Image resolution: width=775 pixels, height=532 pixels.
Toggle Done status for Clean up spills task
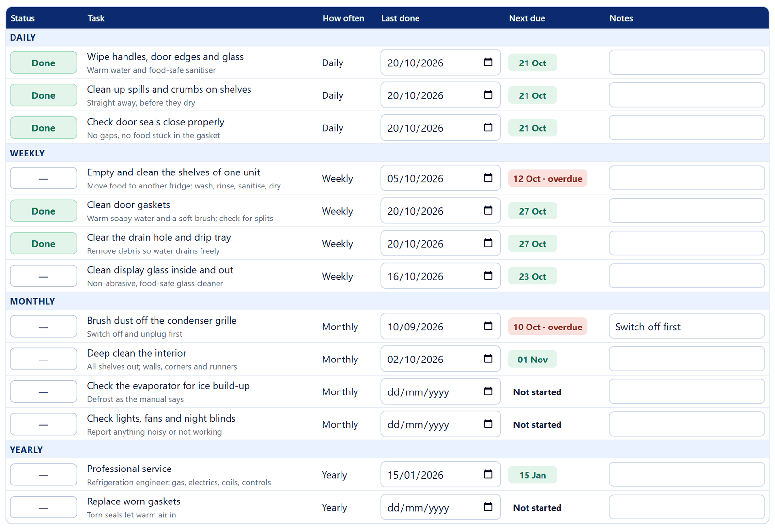pos(43,95)
